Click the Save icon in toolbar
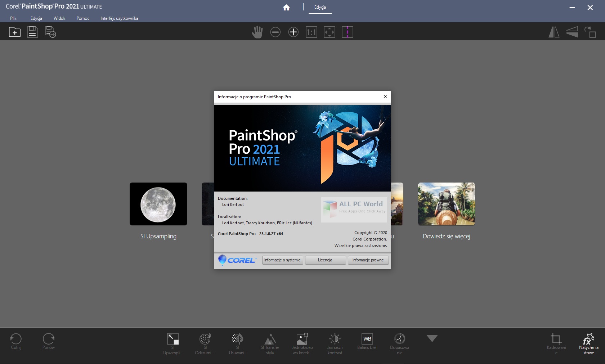Viewport: 605px width, 364px height. point(32,32)
